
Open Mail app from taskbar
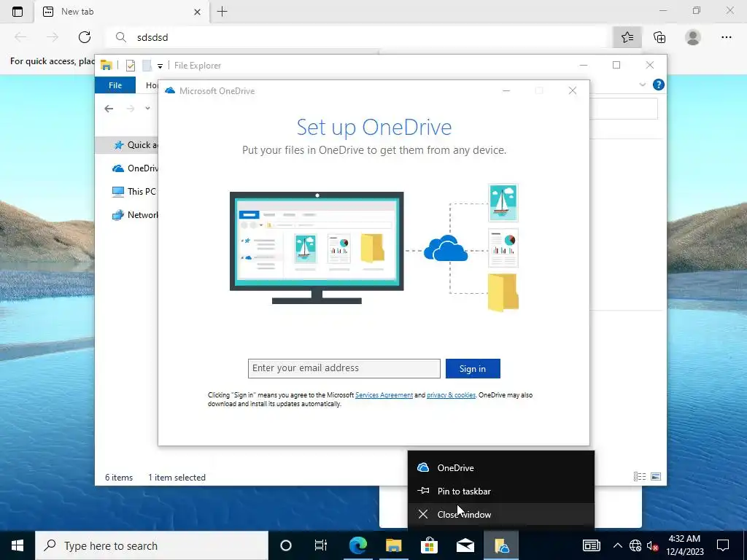(x=465, y=545)
